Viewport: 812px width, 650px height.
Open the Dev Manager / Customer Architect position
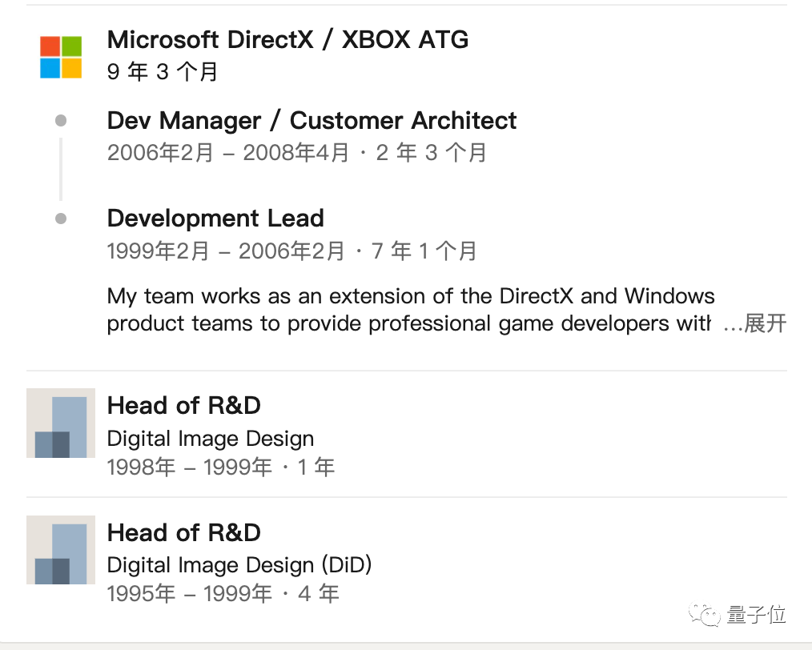(x=312, y=121)
